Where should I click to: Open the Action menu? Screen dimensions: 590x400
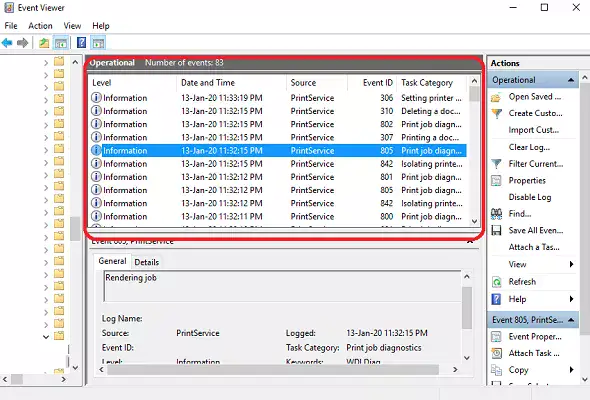(40, 26)
